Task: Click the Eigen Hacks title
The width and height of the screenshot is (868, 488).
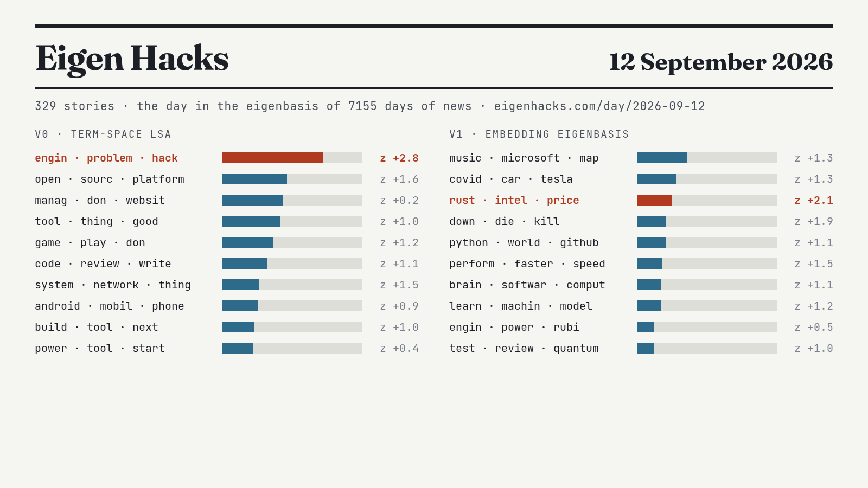Action: pyautogui.click(x=132, y=59)
